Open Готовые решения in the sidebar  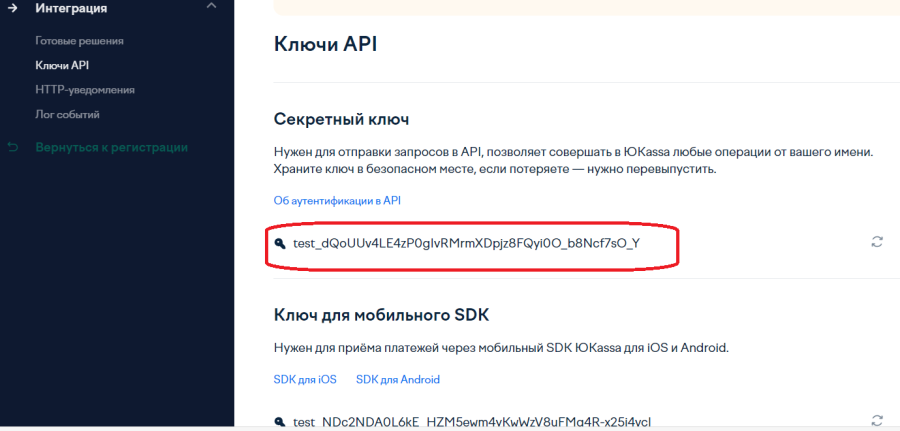point(79,41)
